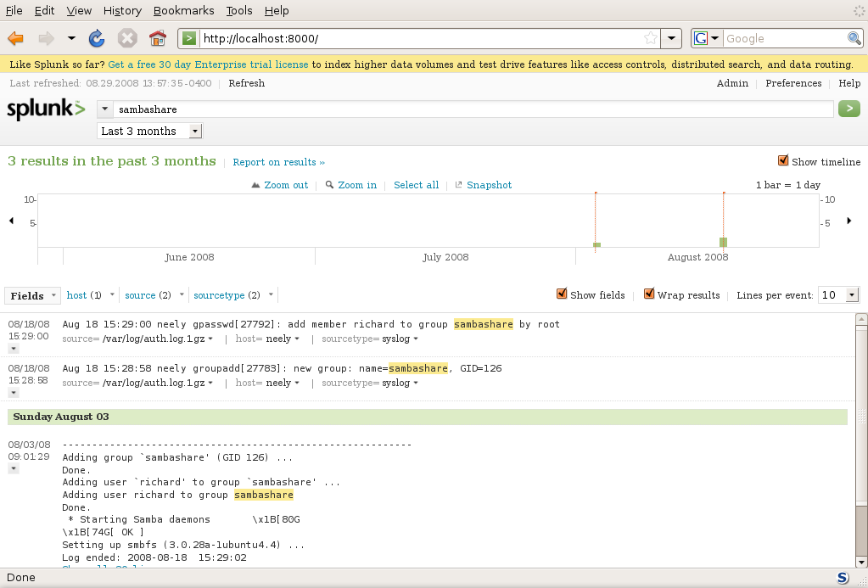Run search with green Splunk arrow button
This screenshot has width=868, height=588.
(x=849, y=109)
